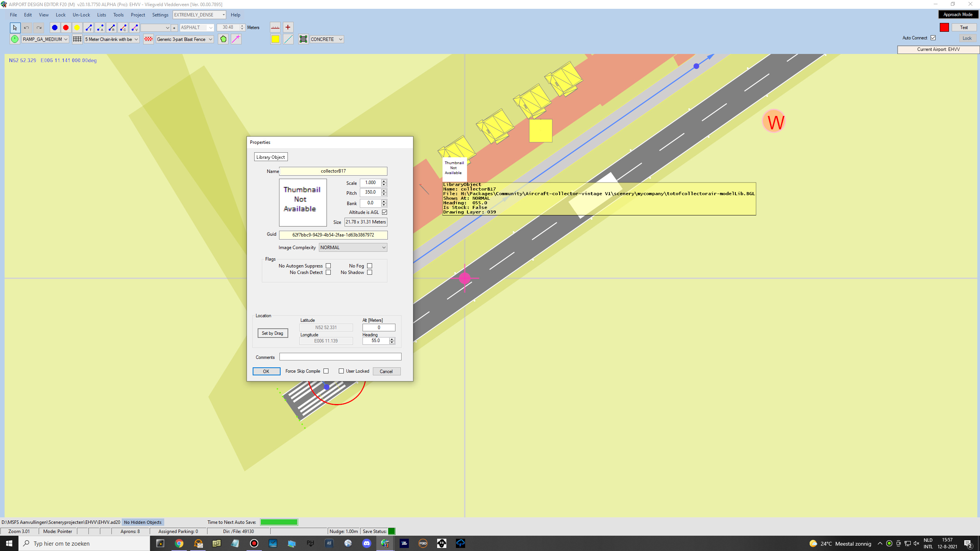Click the green polygon tool icon

tap(223, 39)
